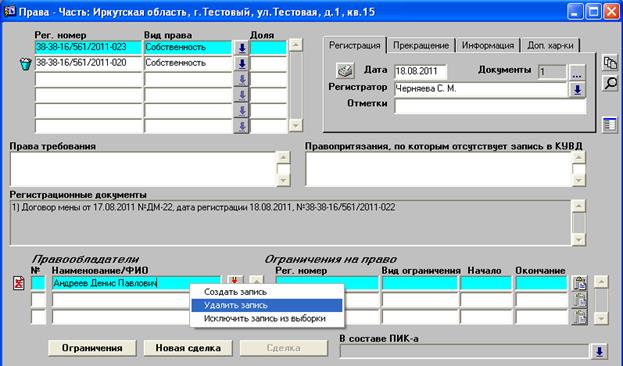Open the Доп. хар-ки tab
Viewport: 623px width, 366px height.
coord(550,45)
